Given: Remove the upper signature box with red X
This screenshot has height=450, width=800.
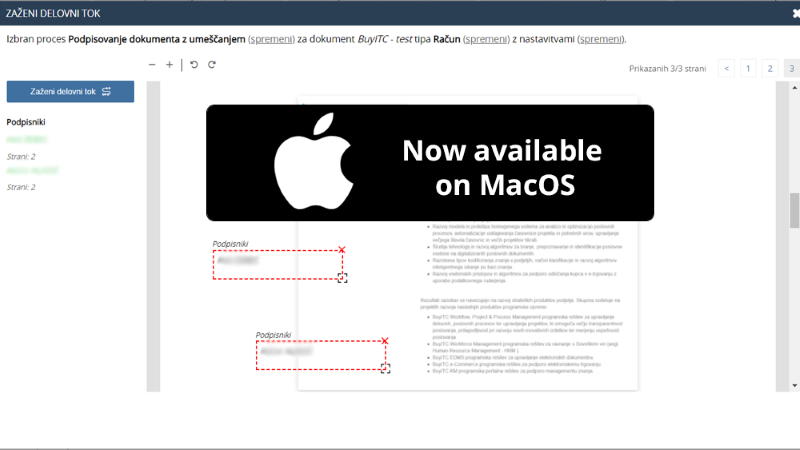Looking at the screenshot, I should (342, 250).
